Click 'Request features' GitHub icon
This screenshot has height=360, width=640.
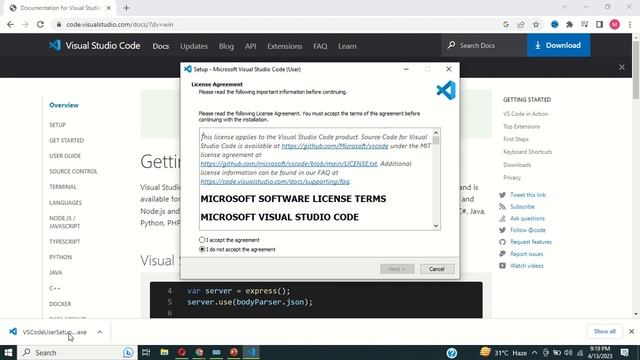pos(502,242)
